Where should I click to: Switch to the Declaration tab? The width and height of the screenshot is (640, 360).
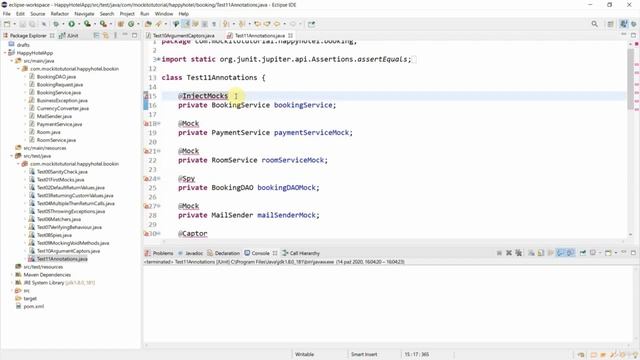[223, 253]
